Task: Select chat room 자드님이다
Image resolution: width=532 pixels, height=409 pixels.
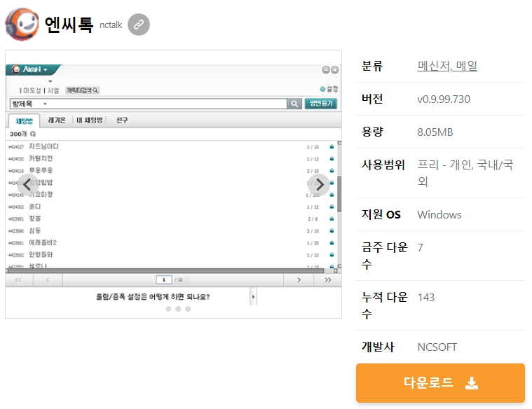Action: pos(43,146)
